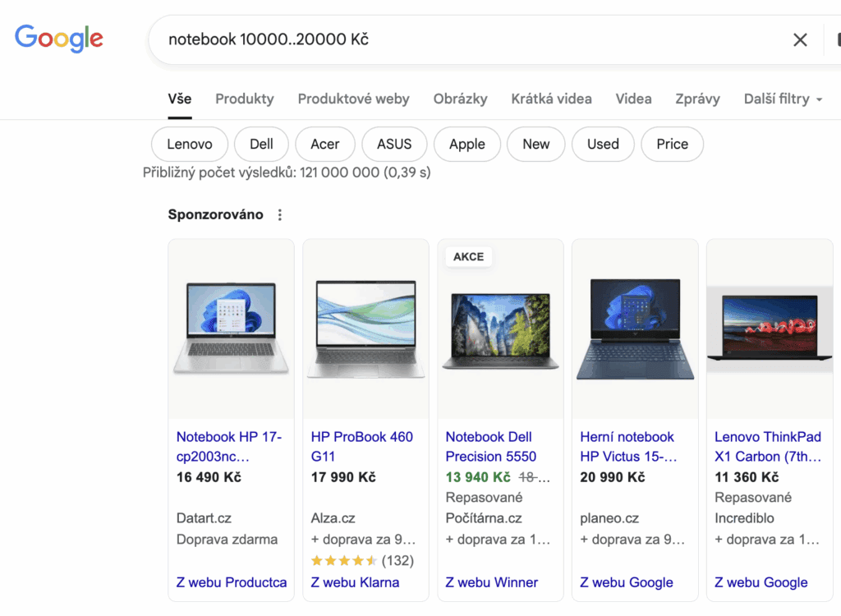
Task: Click the Google logo
Action: pyautogui.click(x=59, y=39)
